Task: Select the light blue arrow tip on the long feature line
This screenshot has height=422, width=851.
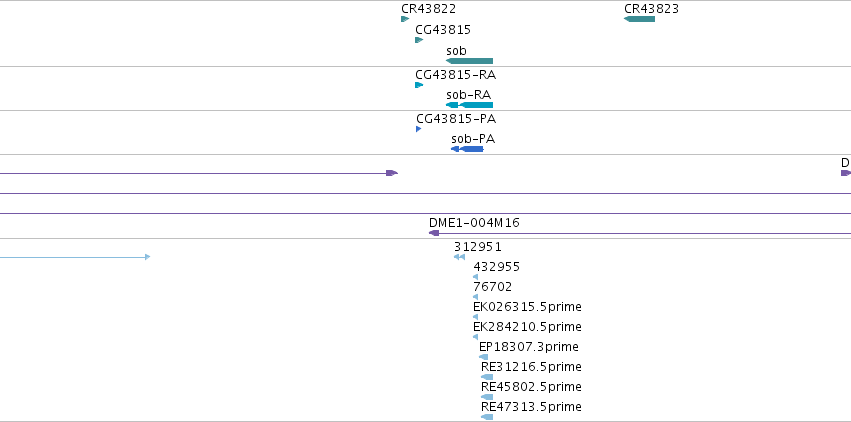Action: tap(148, 257)
